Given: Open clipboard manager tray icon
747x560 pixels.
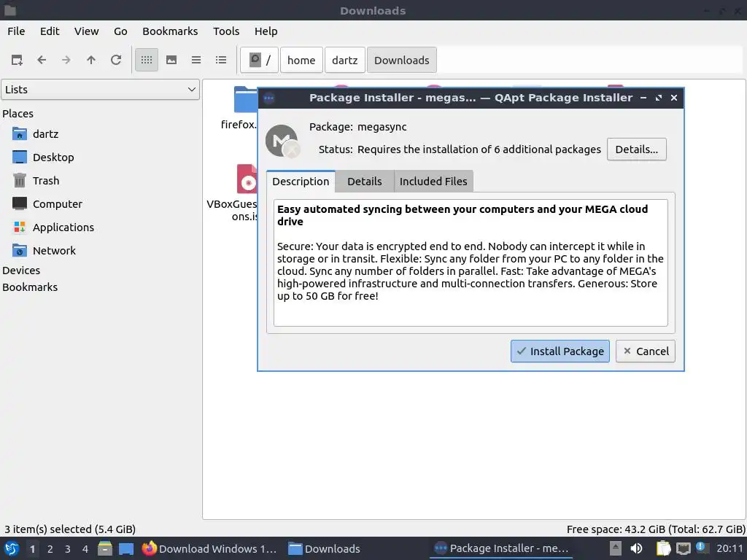Looking at the screenshot, I should 664,549.
